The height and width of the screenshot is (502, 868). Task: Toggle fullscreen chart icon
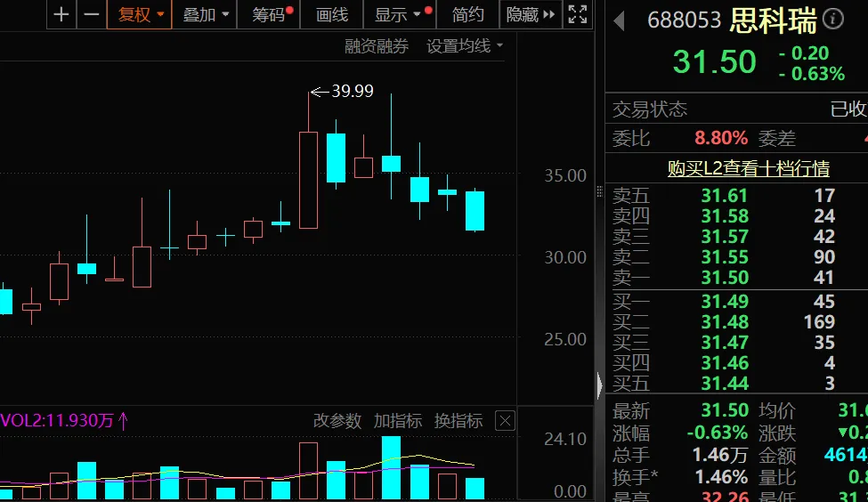tap(578, 15)
